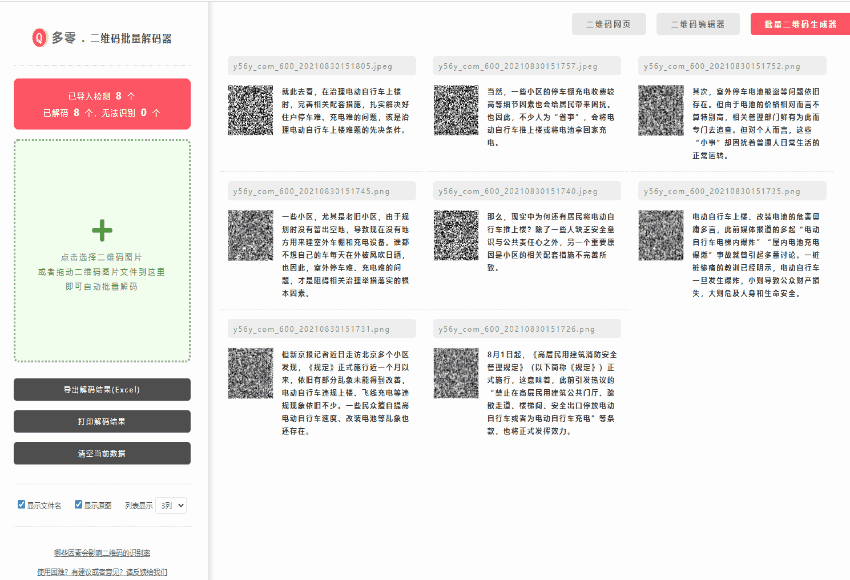This screenshot has width=850, height=580.
Task: Click decoded text starting with 当然，一些小区
Action: click(551, 117)
